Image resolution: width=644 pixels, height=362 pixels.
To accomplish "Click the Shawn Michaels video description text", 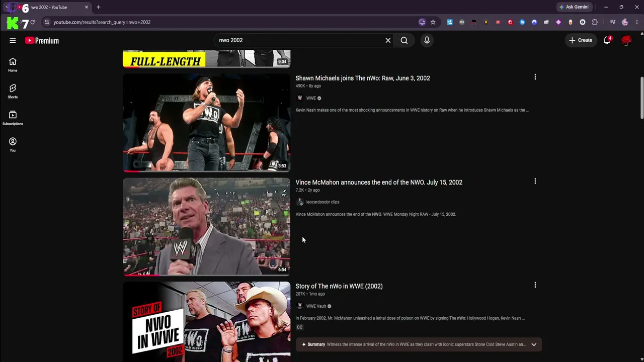I will click(x=412, y=110).
